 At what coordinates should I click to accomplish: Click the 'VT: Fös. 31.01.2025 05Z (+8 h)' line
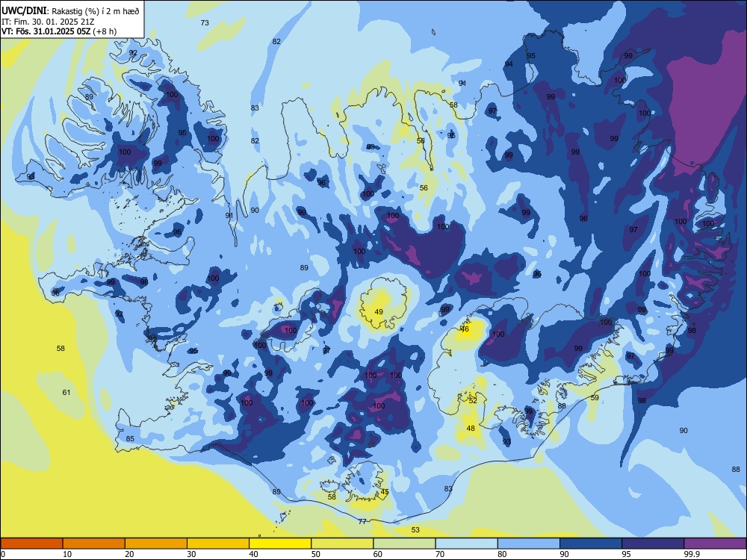coord(59,31)
